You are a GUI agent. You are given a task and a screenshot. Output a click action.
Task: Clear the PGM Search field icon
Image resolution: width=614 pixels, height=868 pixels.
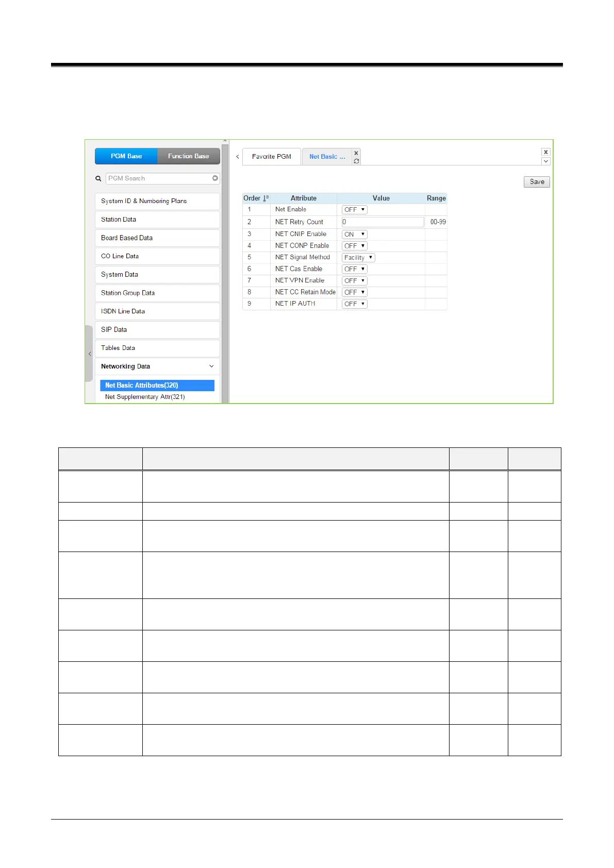point(215,178)
